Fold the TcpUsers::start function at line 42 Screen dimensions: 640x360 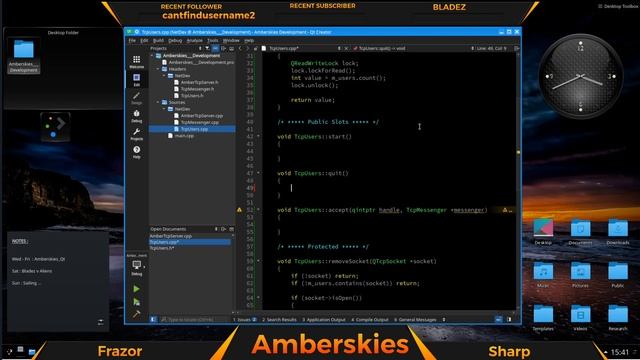(258, 136)
